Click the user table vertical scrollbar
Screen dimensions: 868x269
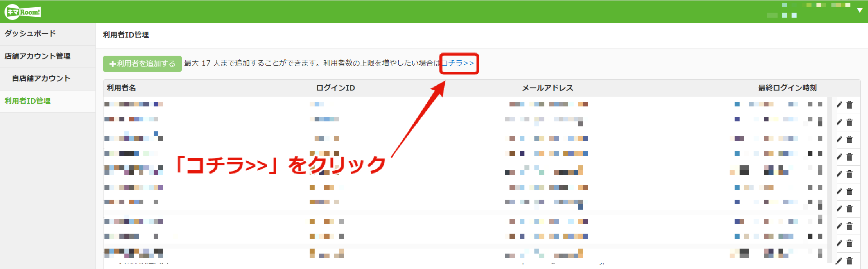830,180
